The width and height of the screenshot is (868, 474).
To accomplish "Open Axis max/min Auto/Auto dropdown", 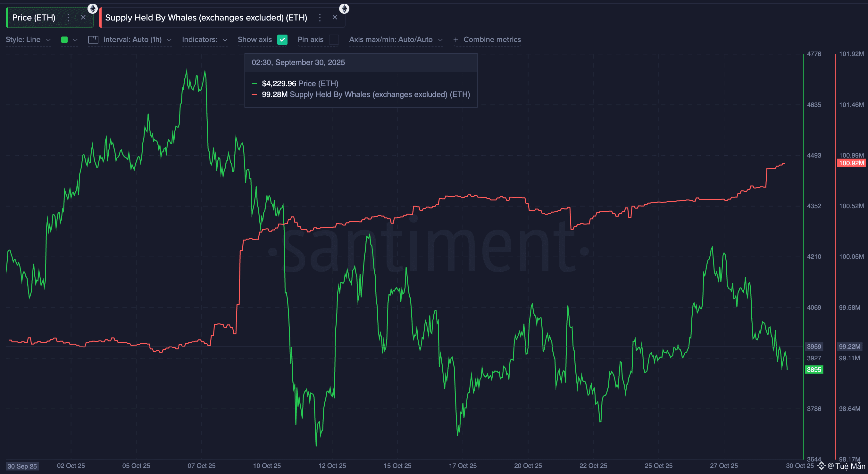I will click(x=396, y=40).
